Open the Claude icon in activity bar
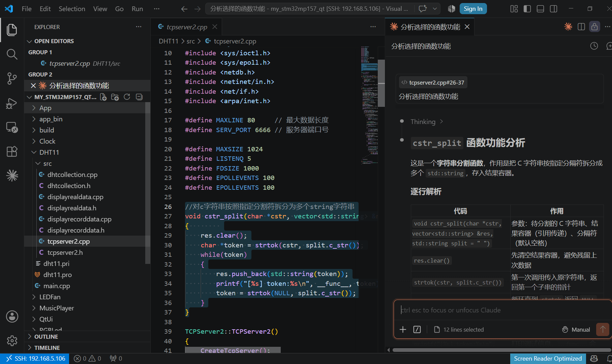The image size is (612, 364). click(12, 175)
